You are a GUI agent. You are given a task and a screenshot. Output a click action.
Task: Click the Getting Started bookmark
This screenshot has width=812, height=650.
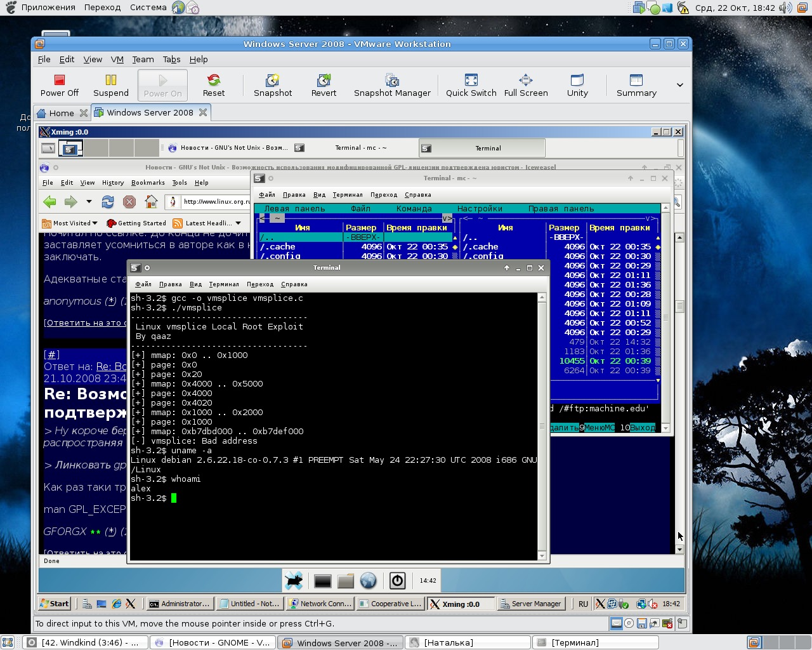(136, 223)
